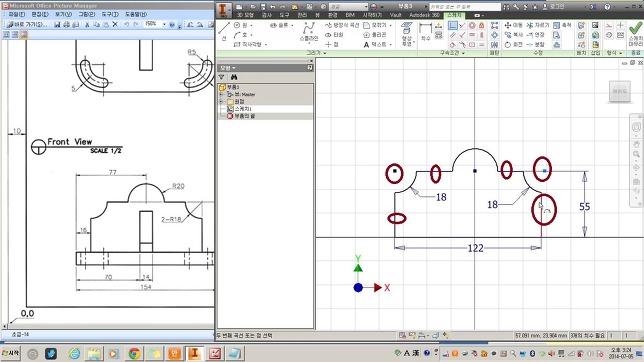This screenshot has height=362, width=644.
Task: Select the Dimension tool in the ribbon
Action: click(426, 32)
